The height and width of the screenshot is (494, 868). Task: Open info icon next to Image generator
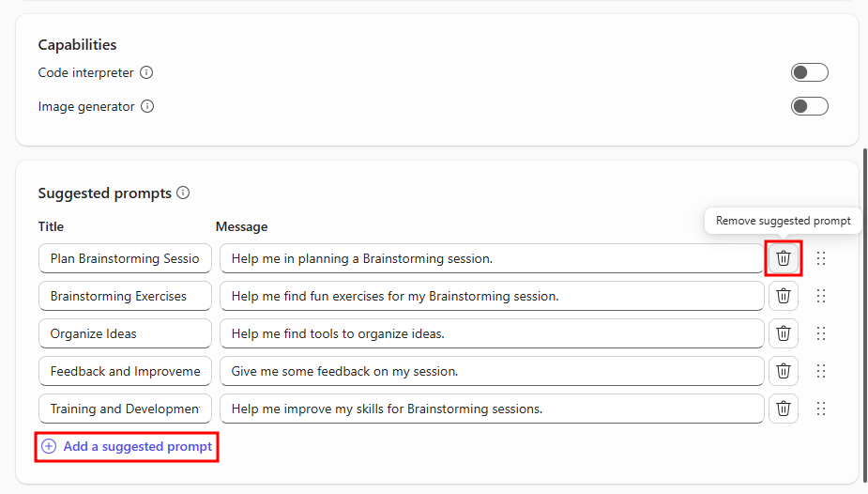pos(146,106)
